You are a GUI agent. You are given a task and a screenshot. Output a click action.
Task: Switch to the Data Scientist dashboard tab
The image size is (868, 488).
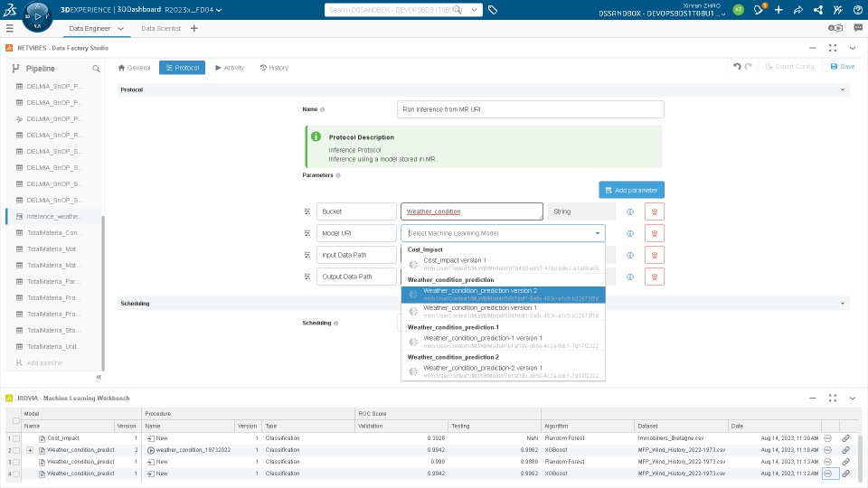tap(161, 28)
